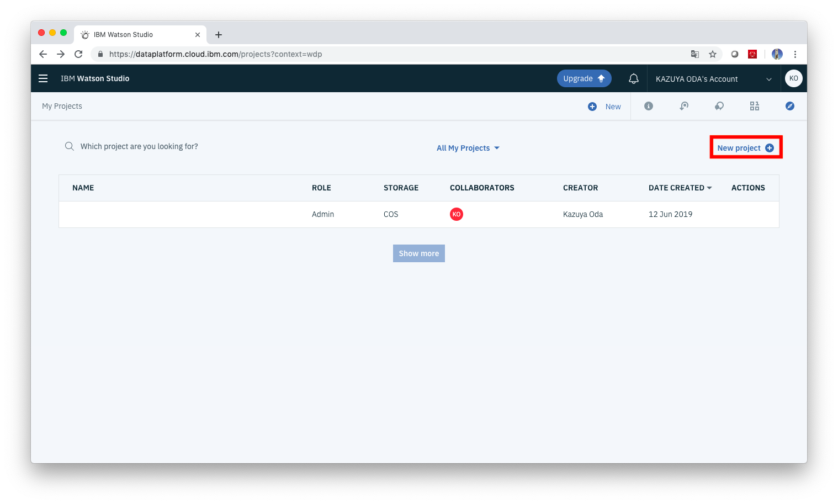The height and width of the screenshot is (504, 838).
Task: Open the notifications bell
Action: [x=633, y=78]
